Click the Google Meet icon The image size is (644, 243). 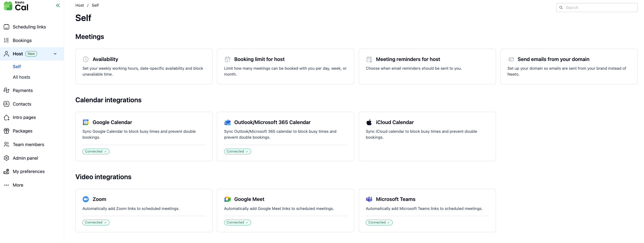point(227,199)
